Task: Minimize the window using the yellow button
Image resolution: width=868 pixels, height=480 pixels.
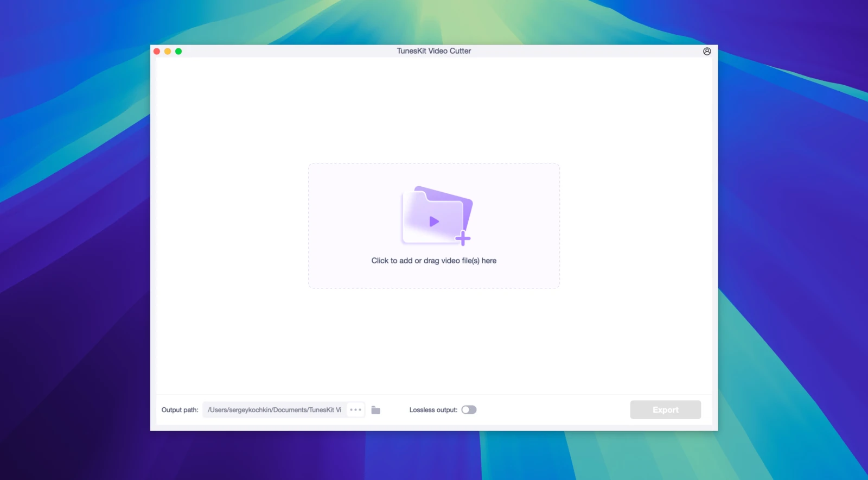Action: click(168, 51)
